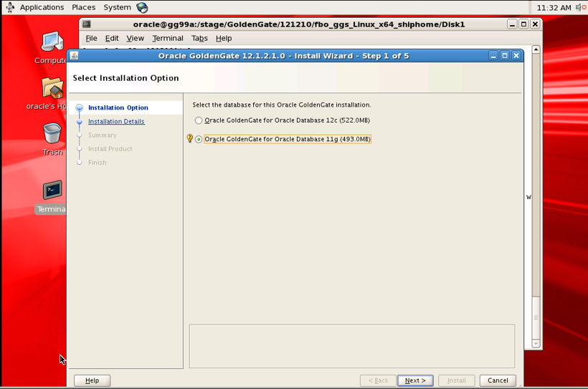The image size is (588, 389).
Task: Select Oracle GoldenGate for Oracle Database 12c
Action: [x=199, y=121]
